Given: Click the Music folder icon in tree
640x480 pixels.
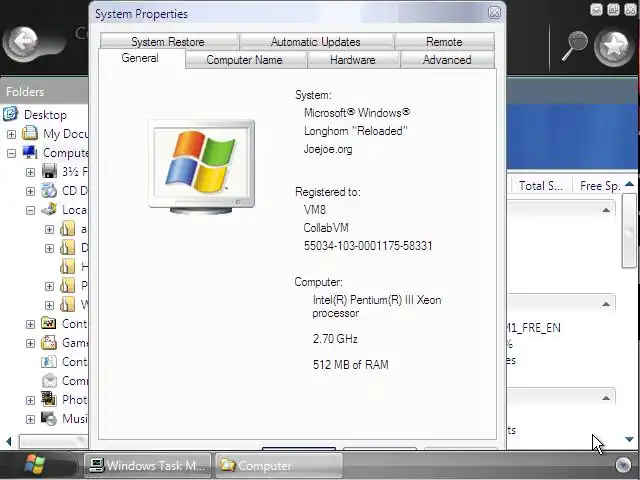Looking at the screenshot, I should coord(49,418).
